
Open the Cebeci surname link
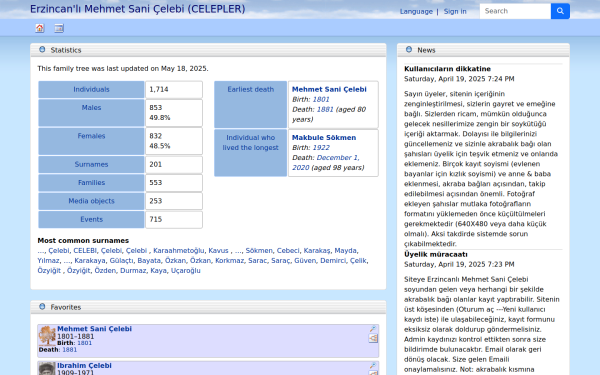tap(288, 251)
